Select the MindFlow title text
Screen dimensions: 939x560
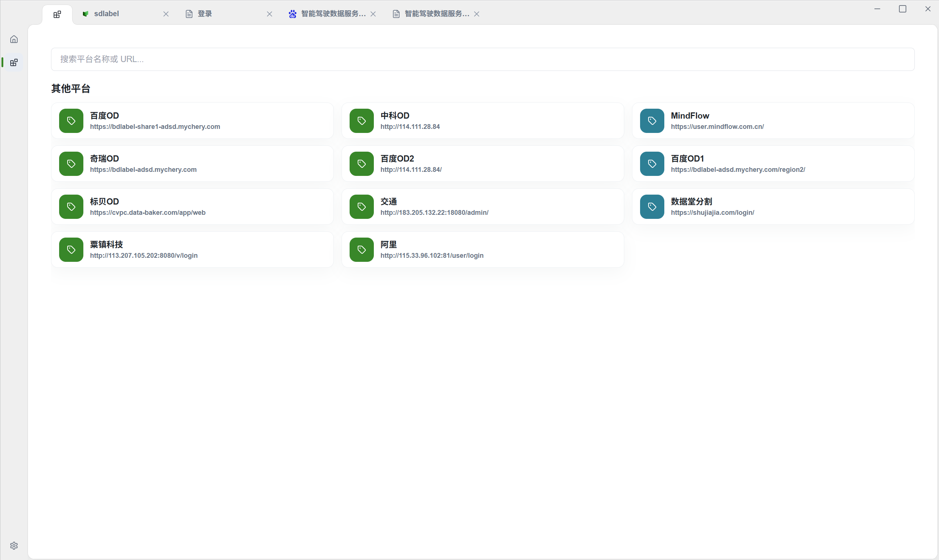coord(690,115)
